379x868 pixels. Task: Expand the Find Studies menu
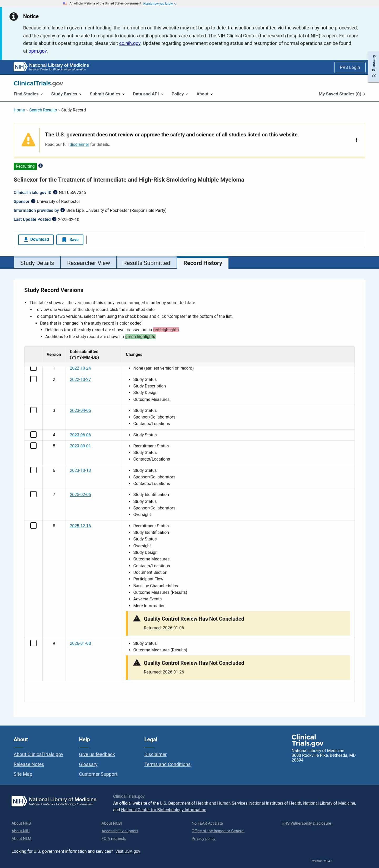tap(28, 94)
